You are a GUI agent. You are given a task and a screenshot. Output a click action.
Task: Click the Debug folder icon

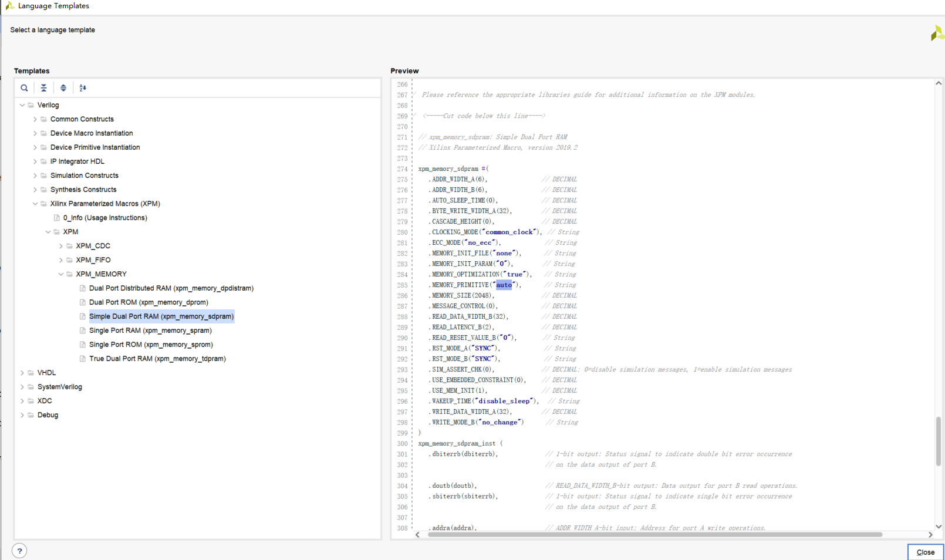[x=31, y=415]
